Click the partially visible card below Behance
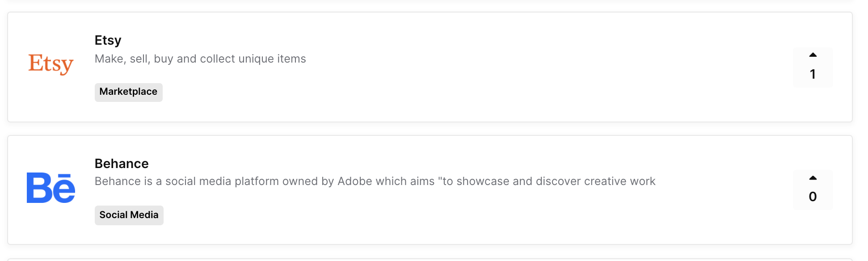Image resolution: width=868 pixels, height=261 pixels. 430,260
